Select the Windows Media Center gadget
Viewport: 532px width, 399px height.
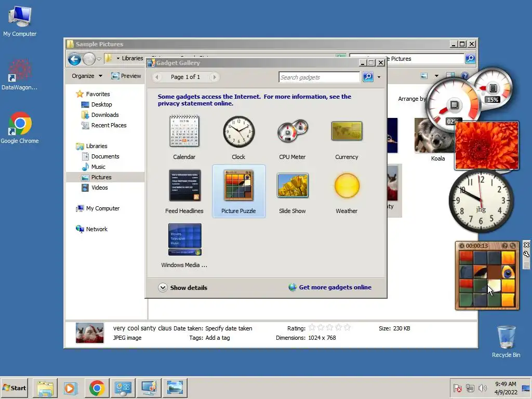[x=184, y=245]
